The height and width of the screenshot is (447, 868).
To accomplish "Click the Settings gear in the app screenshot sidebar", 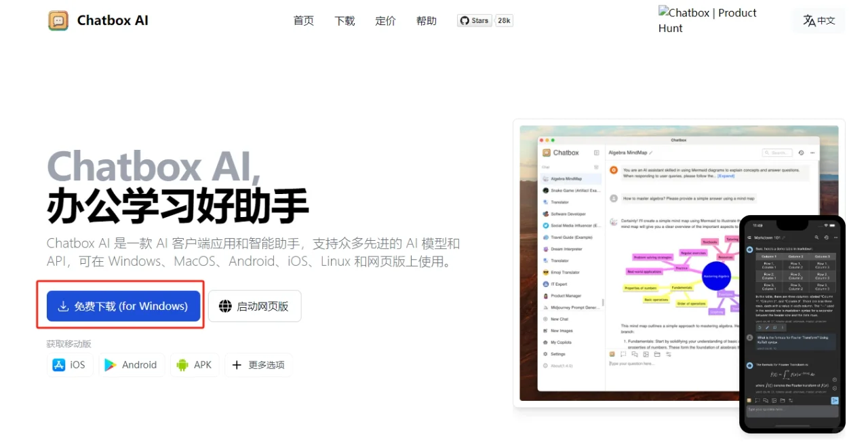I will (545, 353).
